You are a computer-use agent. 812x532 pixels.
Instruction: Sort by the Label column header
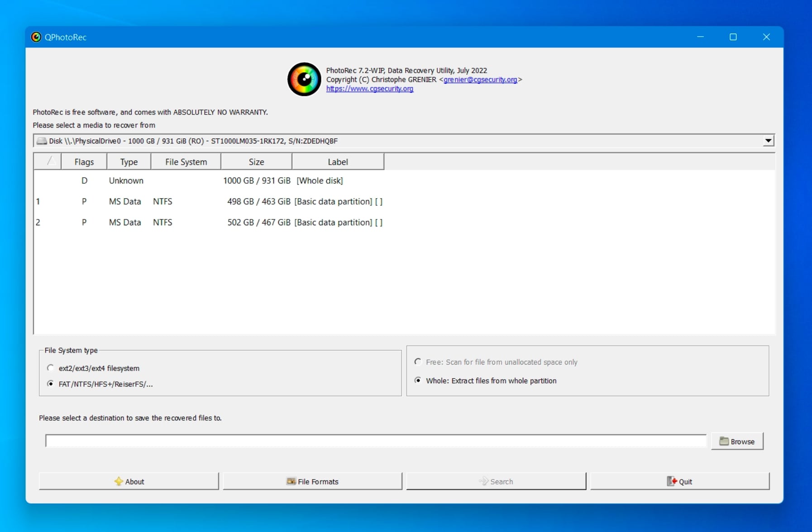[x=338, y=162]
